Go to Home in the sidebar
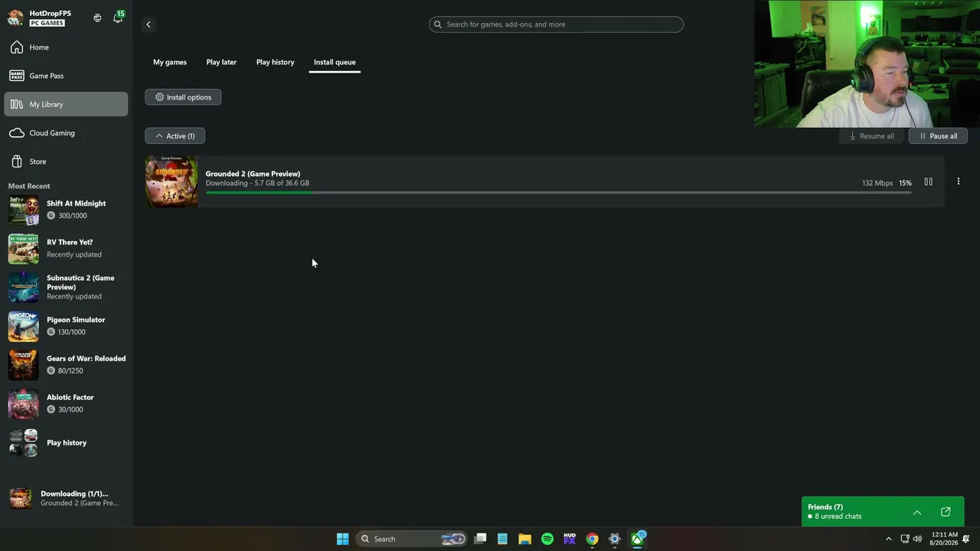The height and width of the screenshot is (551, 980). (x=66, y=47)
